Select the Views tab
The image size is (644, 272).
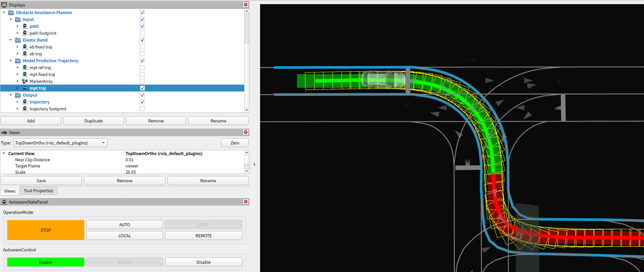tap(10, 191)
